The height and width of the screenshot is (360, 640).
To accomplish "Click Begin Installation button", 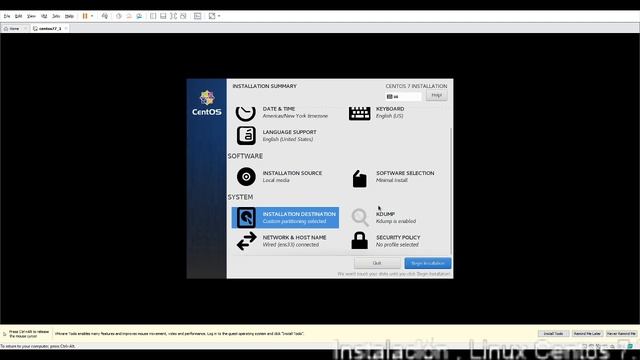I will pos(428,263).
